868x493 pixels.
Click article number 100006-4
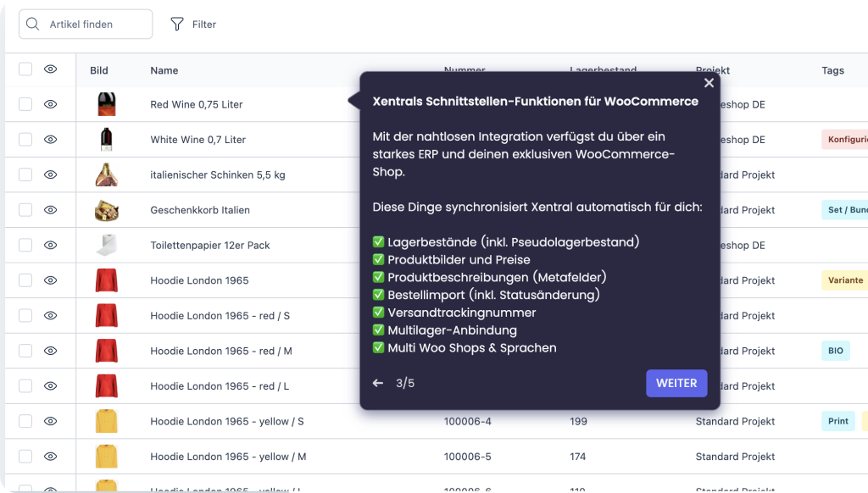467,421
